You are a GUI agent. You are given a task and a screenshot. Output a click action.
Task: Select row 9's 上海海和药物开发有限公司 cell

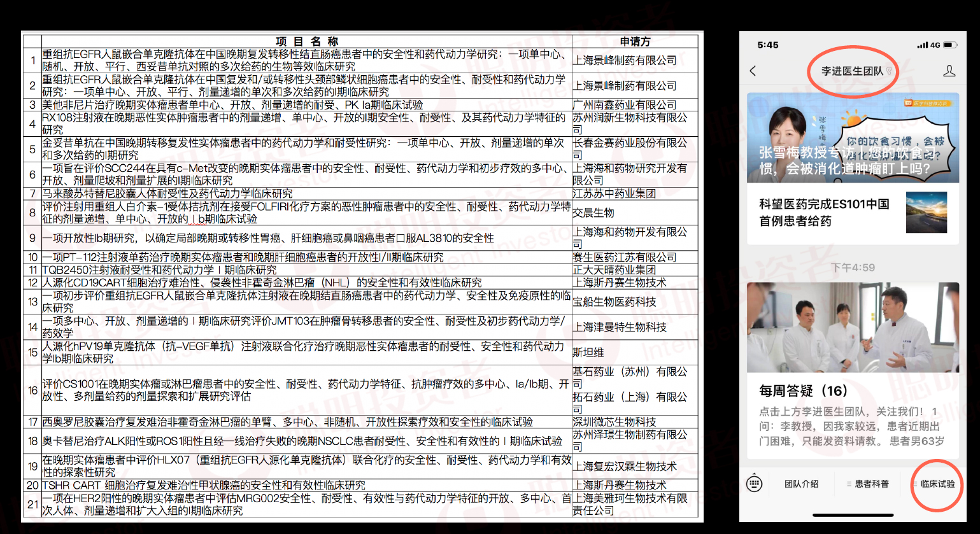point(635,238)
